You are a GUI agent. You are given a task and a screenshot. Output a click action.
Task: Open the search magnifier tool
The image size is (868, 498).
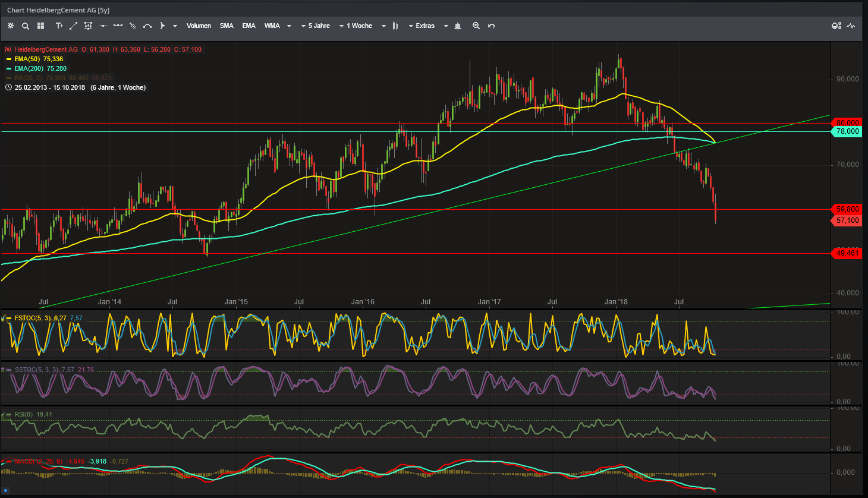[x=25, y=26]
